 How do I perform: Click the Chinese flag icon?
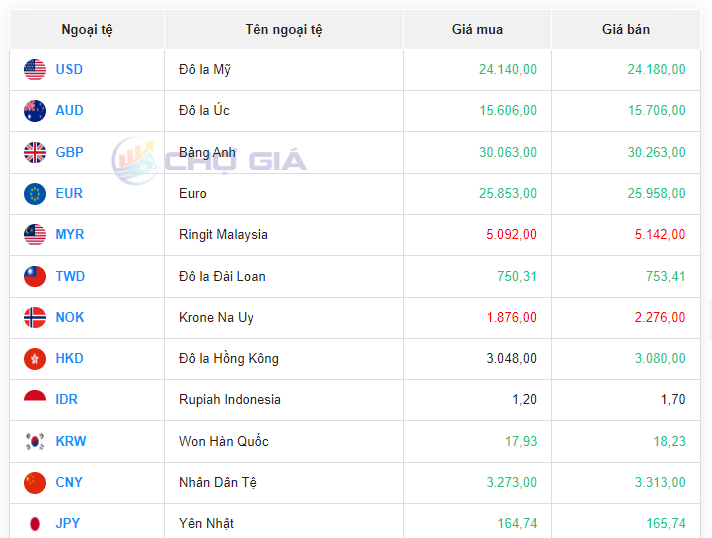[x=35, y=483]
